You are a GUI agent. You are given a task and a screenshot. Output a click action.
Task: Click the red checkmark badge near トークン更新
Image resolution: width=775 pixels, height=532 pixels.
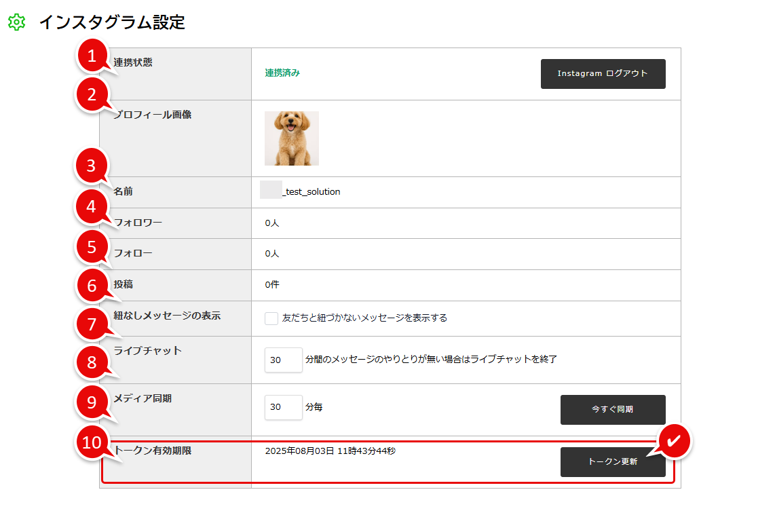pyautogui.click(x=673, y=441)
